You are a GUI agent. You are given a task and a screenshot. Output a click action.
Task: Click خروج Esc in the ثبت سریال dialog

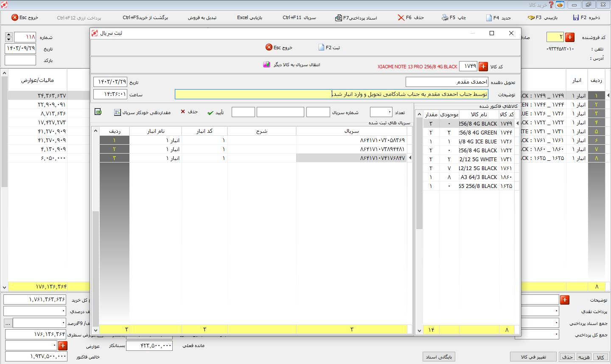279,48
